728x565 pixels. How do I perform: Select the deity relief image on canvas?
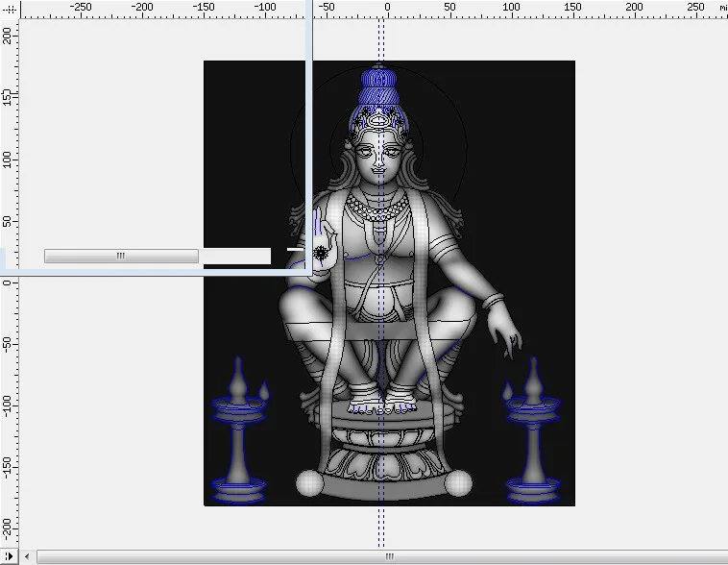389,282
